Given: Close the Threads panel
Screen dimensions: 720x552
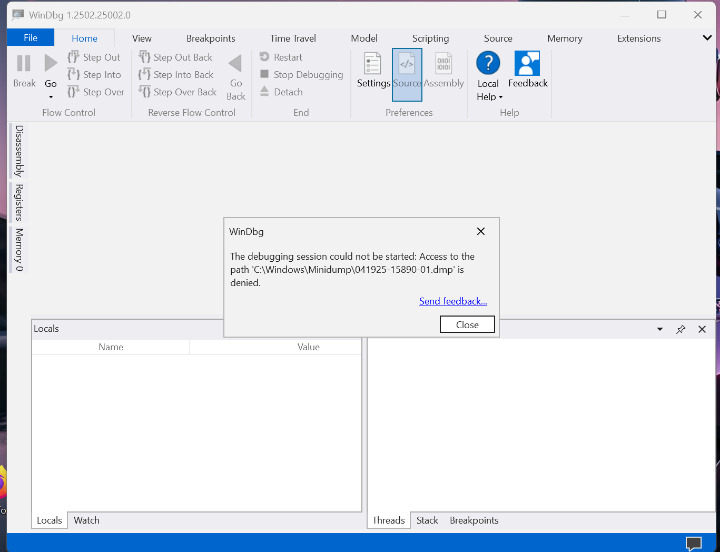Looking at the screenshot, I should pyautogui.click(x=702, y=329).
